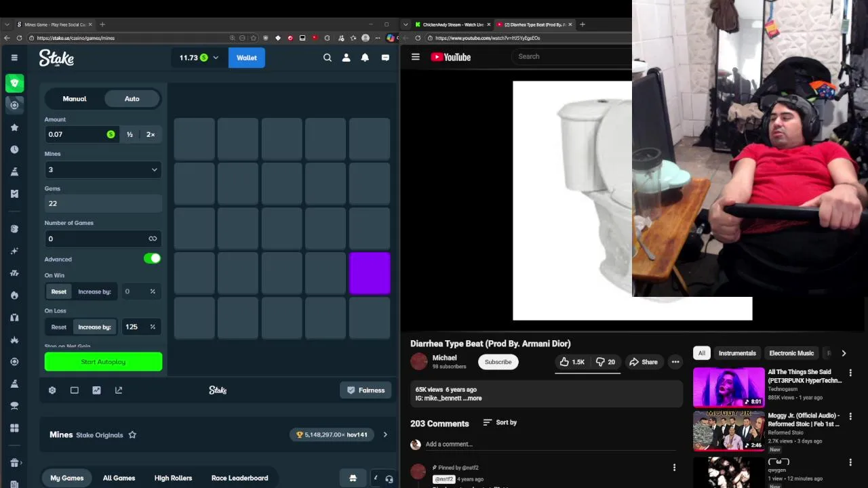Open the flame icon in Stake sidebar
The width and height of the screenshot is (868, 488).
coord(14,296)
